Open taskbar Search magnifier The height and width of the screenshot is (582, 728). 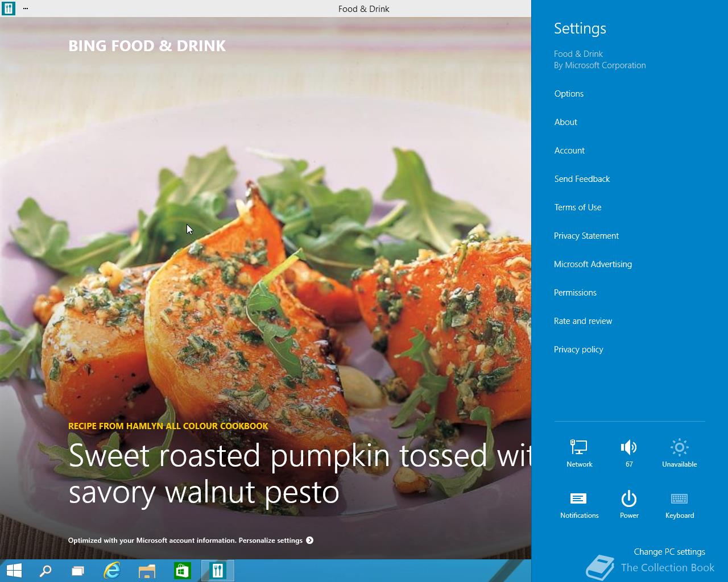(x=45, y=571)
